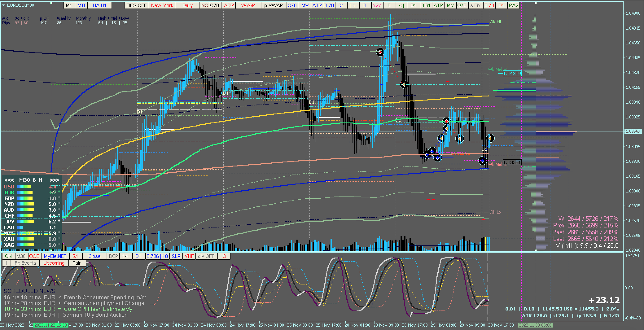Toggle the FIBS OFF button
The height and width of the screenshot is (330, 644).
coord(136,6)
